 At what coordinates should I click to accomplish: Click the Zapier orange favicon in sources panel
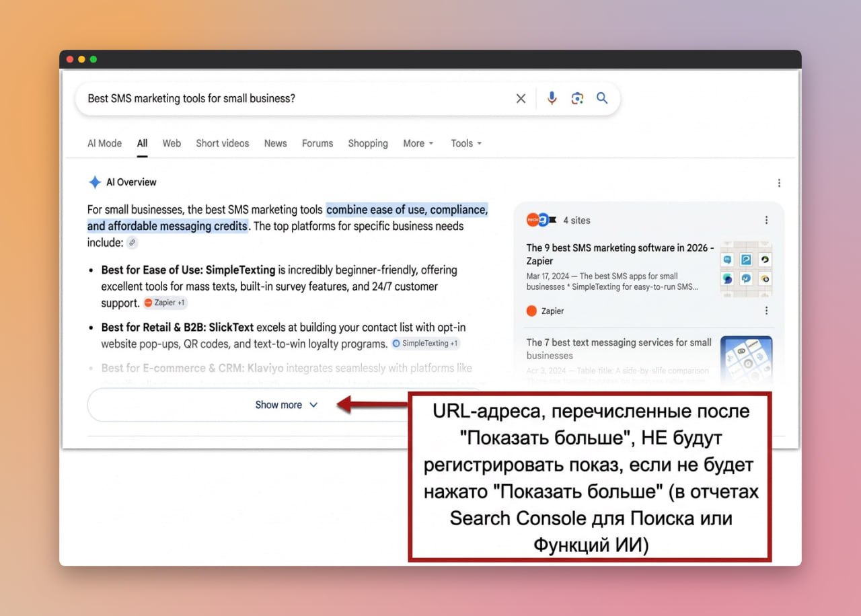click(x=531, y=311)
